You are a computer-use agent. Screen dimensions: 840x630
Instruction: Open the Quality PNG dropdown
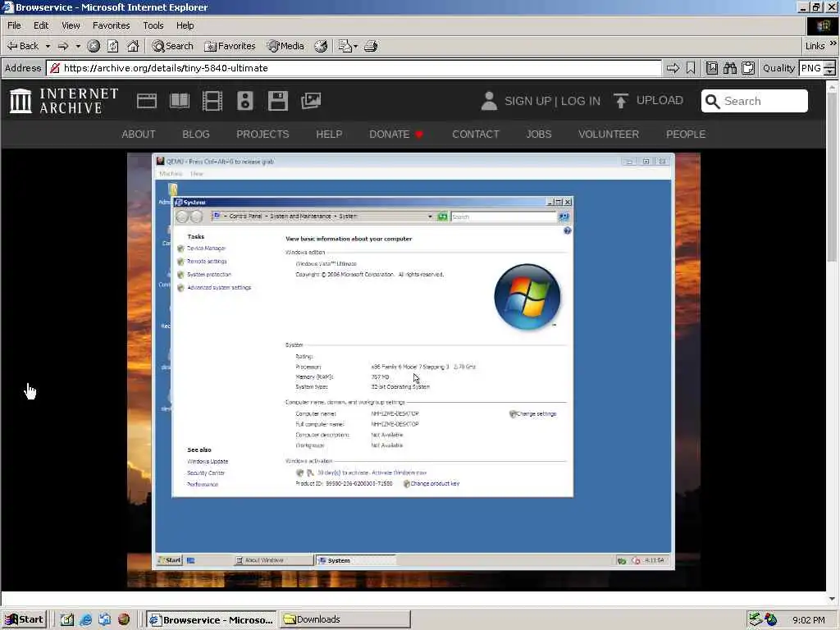coord(817,68)
